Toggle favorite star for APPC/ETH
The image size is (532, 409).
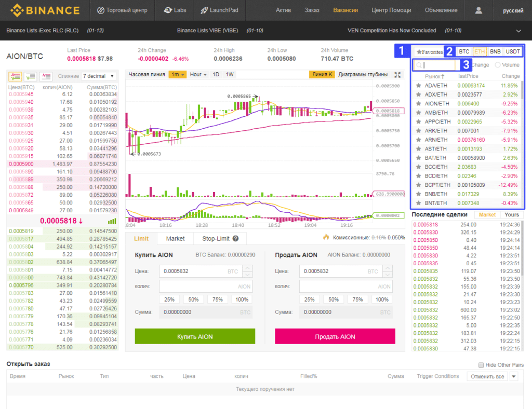coord(418,121)
